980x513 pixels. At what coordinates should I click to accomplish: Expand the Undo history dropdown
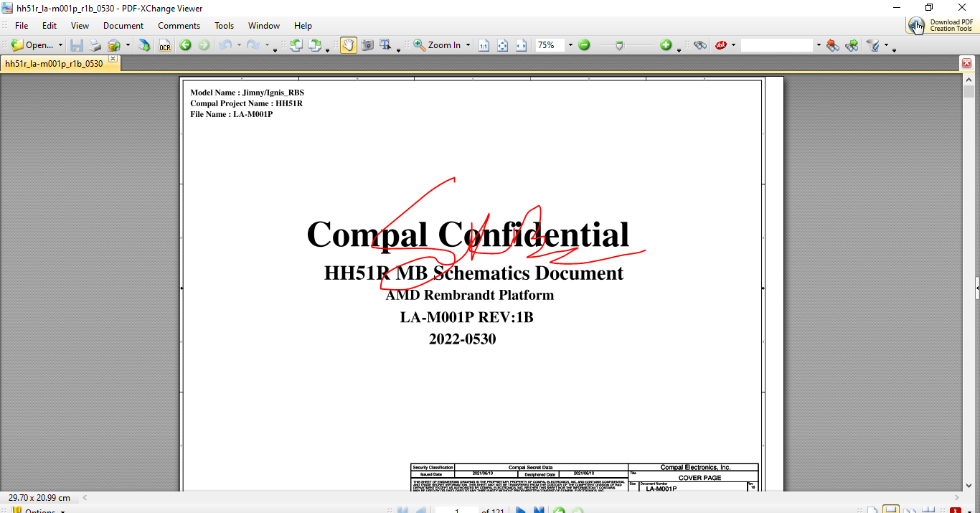(x=239, y=45)
